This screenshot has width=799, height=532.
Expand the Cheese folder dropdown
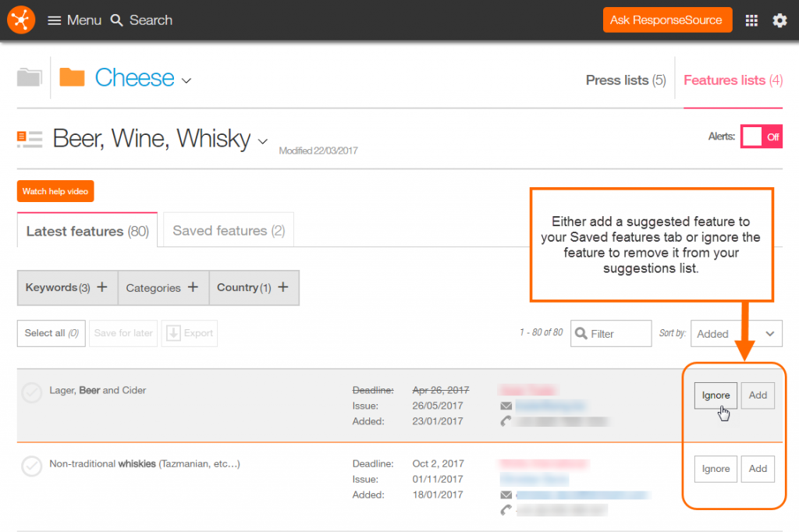tap(186, 80)
